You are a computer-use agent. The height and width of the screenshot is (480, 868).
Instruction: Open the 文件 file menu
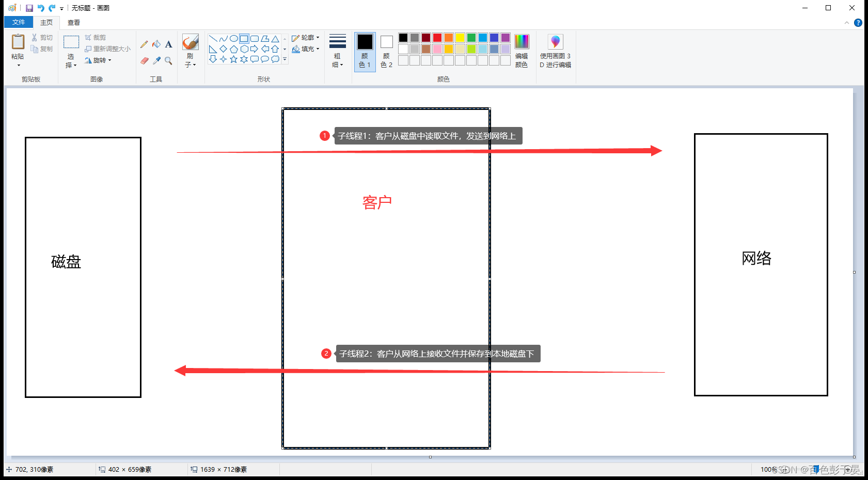19,22
